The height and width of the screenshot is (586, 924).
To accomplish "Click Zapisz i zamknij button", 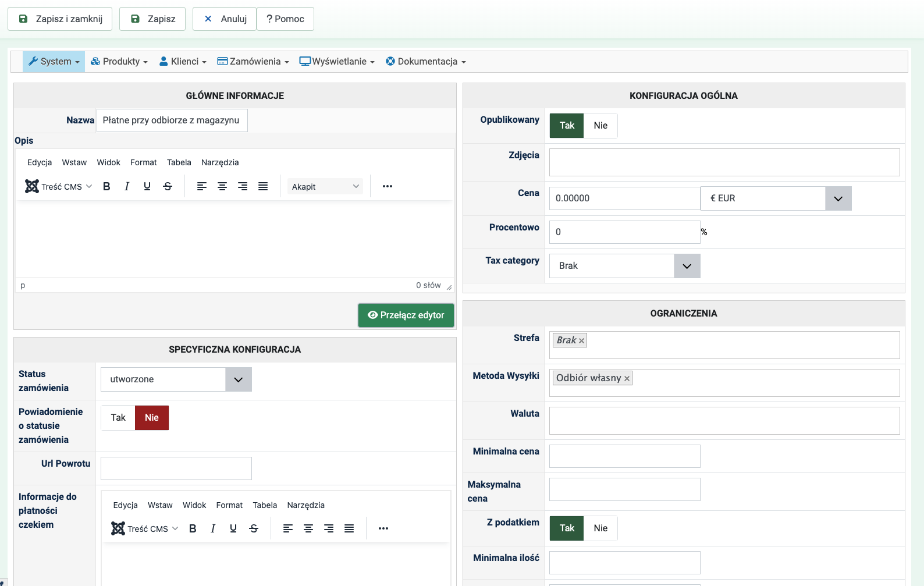I will (61, 19).
